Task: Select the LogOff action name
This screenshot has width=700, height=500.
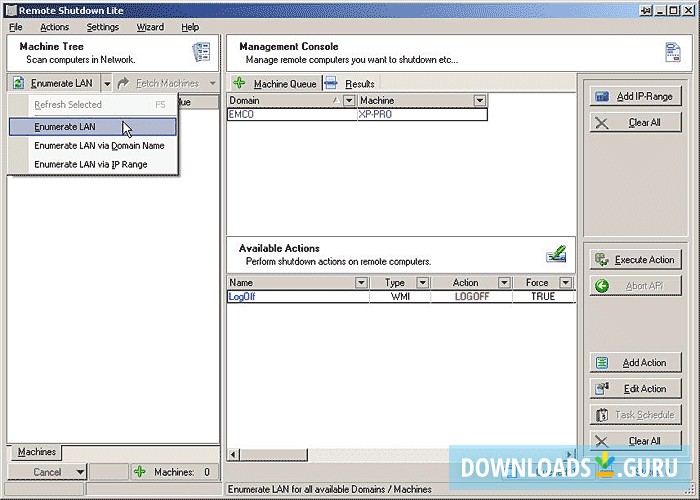Action: click(x=298, y=296)
